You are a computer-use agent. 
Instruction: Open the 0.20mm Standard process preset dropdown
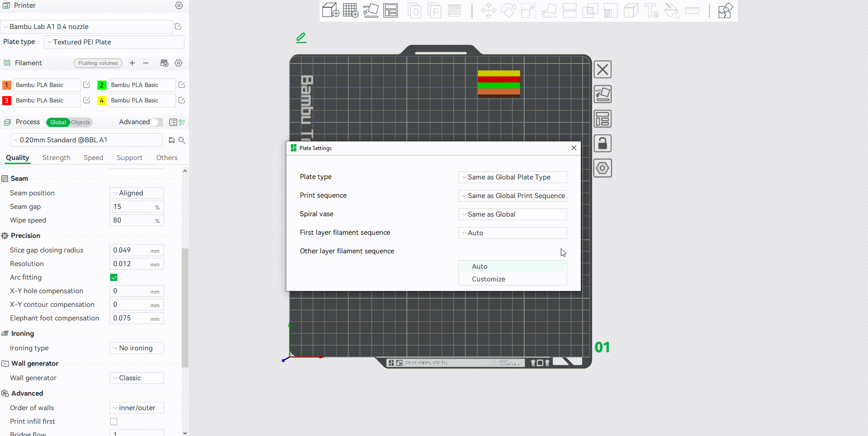[87, 140]
